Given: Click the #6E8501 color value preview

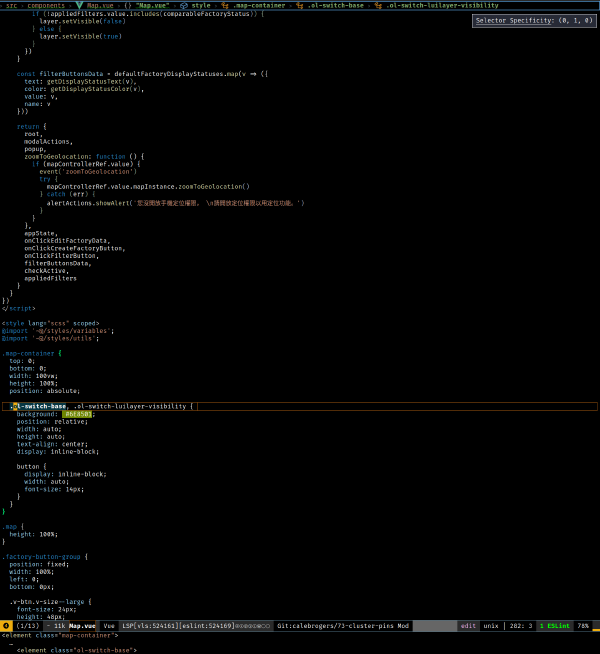Looking at the screenshot, I should (77, 414).
